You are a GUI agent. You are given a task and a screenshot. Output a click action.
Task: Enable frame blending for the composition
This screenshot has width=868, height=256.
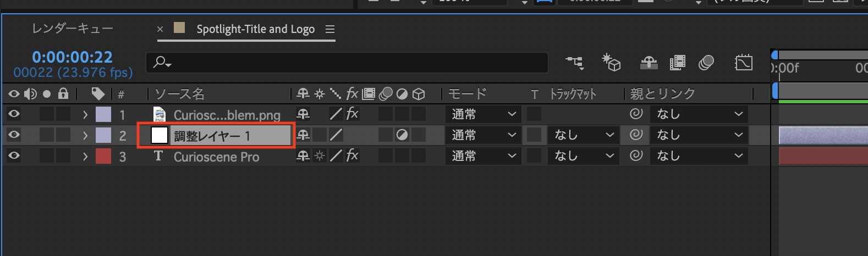coord(677,63)
